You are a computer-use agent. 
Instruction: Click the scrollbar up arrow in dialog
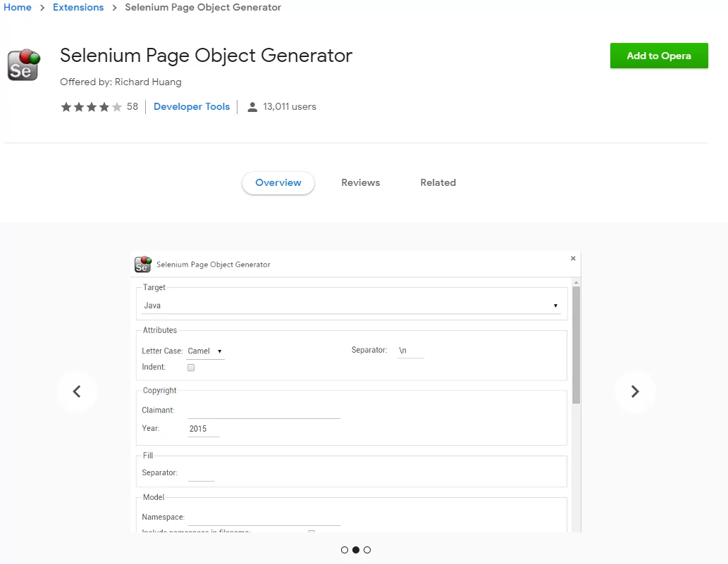[x=576, y=282]
